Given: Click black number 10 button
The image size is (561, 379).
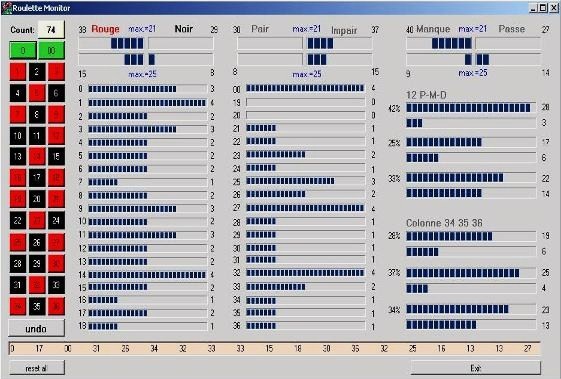Looking at the screenshot, I should (x=18, y=136).
